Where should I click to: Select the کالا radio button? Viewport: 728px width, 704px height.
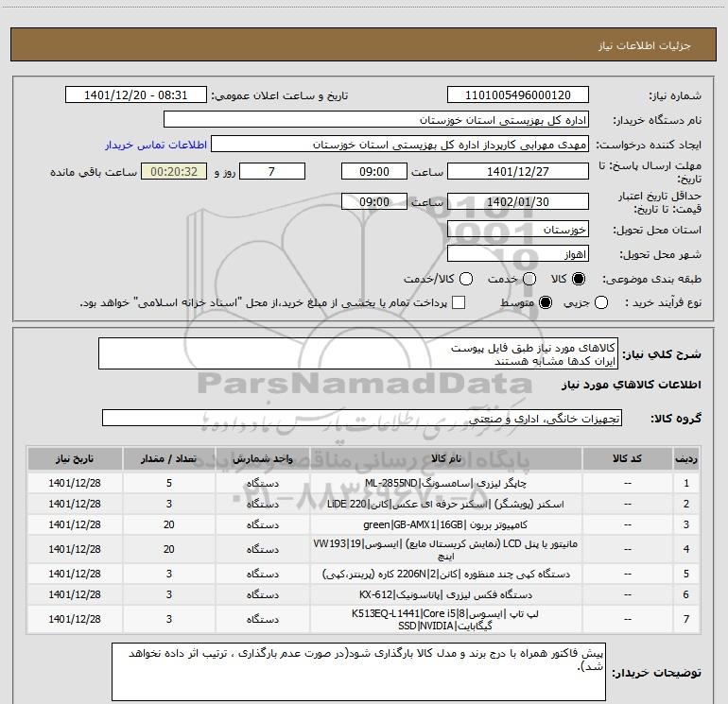[x=579, y=279]
